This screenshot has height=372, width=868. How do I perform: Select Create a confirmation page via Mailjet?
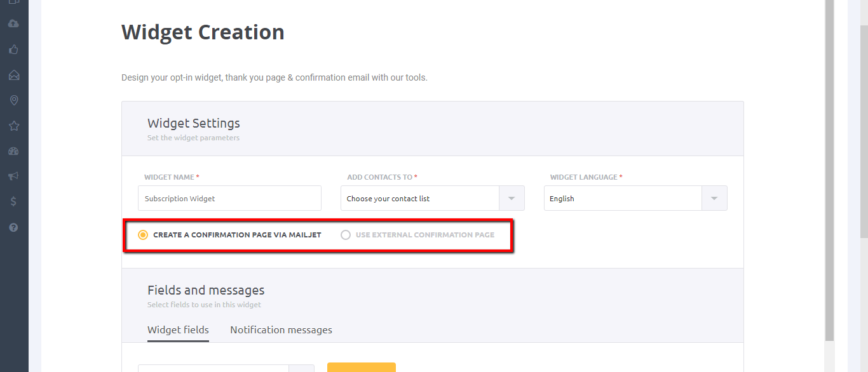pos(143,235)
